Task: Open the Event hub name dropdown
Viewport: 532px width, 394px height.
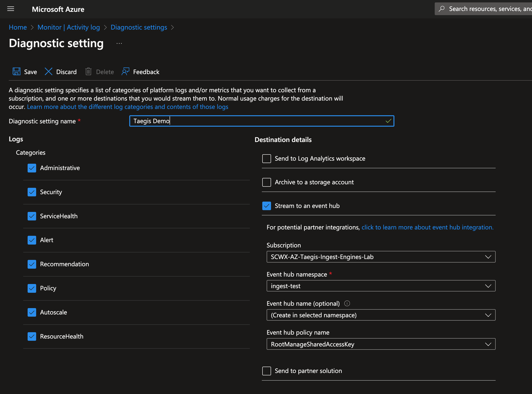Action: coord(381,315)
